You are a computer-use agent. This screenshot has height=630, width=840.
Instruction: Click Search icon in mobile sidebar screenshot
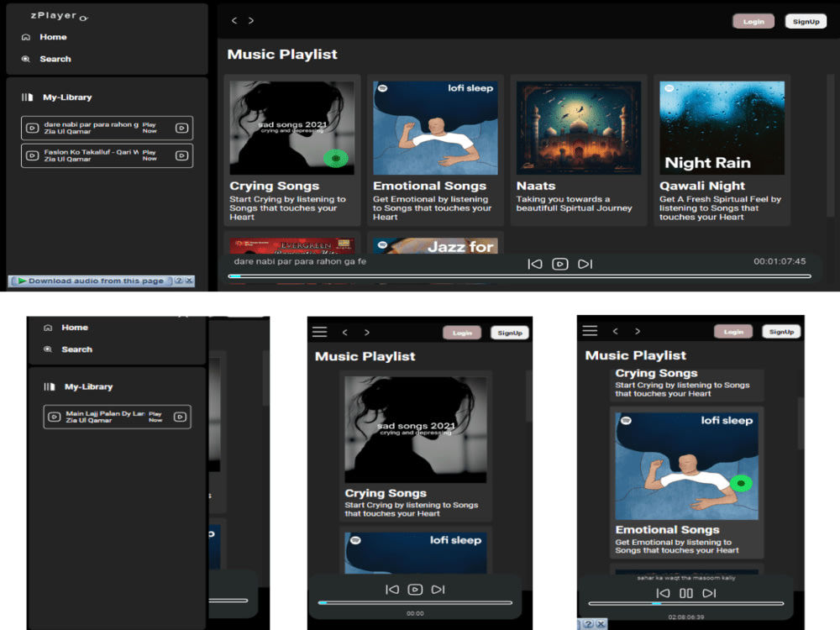tap(48, 349)
